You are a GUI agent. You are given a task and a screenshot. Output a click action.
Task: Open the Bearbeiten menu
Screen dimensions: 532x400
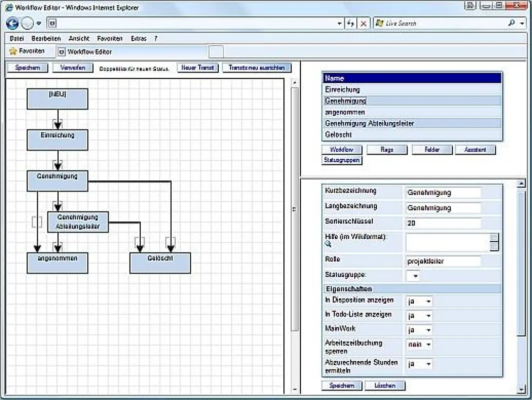point(46,38)
